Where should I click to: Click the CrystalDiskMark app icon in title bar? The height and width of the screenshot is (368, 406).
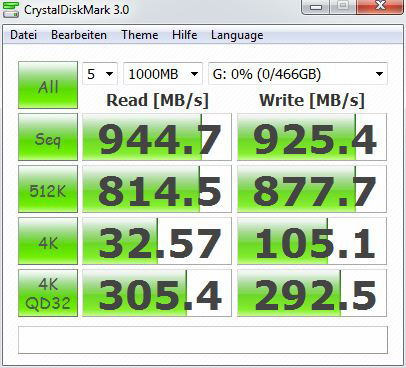coord(11,9)
